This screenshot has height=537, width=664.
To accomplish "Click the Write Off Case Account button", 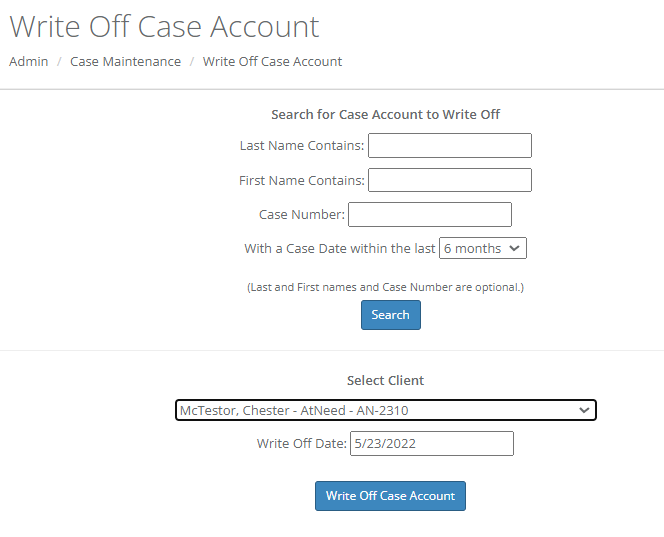I will (390, 496).
